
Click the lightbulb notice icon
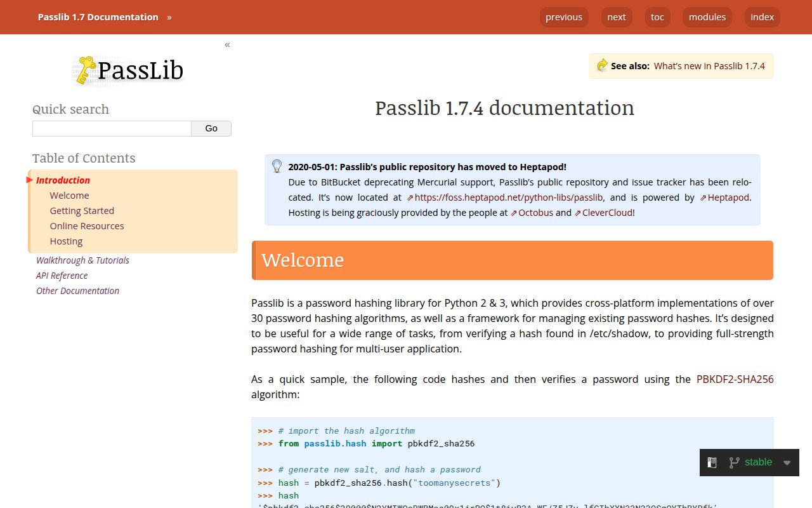tap(277, 166)
